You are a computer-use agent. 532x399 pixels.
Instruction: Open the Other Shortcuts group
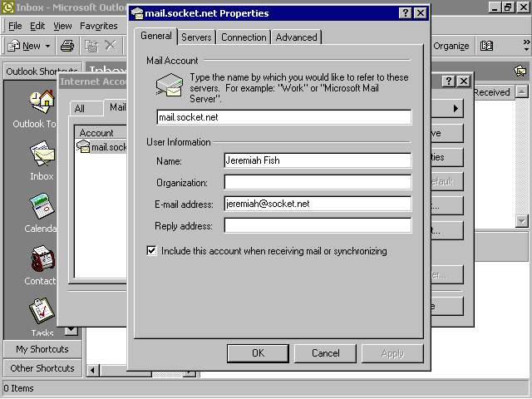(x=42, y=368)
